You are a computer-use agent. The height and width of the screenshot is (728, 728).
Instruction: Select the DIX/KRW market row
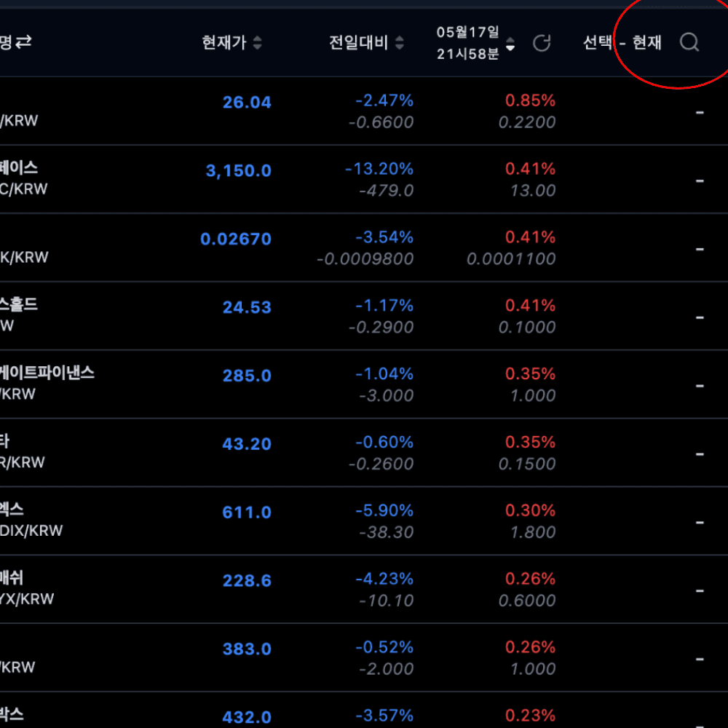tap(31, 531)
